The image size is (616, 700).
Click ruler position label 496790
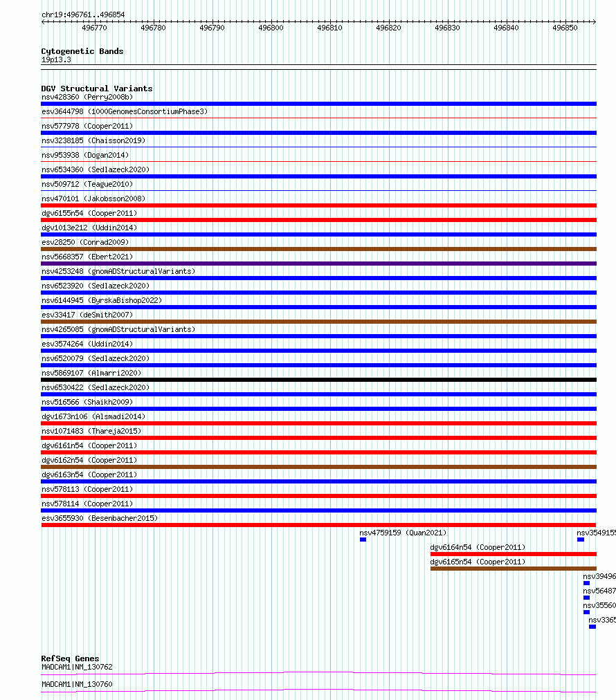[212, 28]
